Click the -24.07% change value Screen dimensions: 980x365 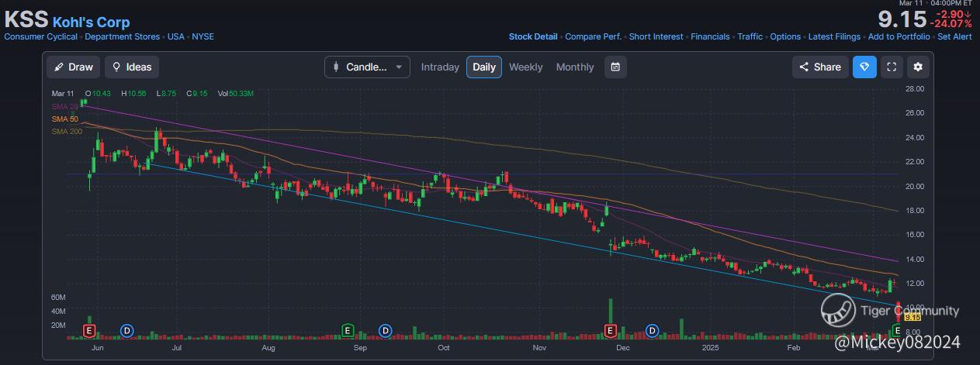[951, 24]
